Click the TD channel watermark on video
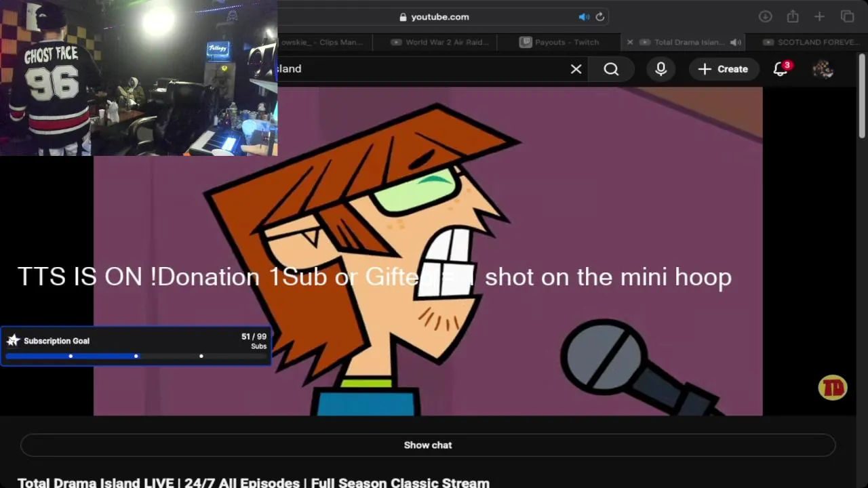This screenshot has height=488, width=868. tap(832, 388)
